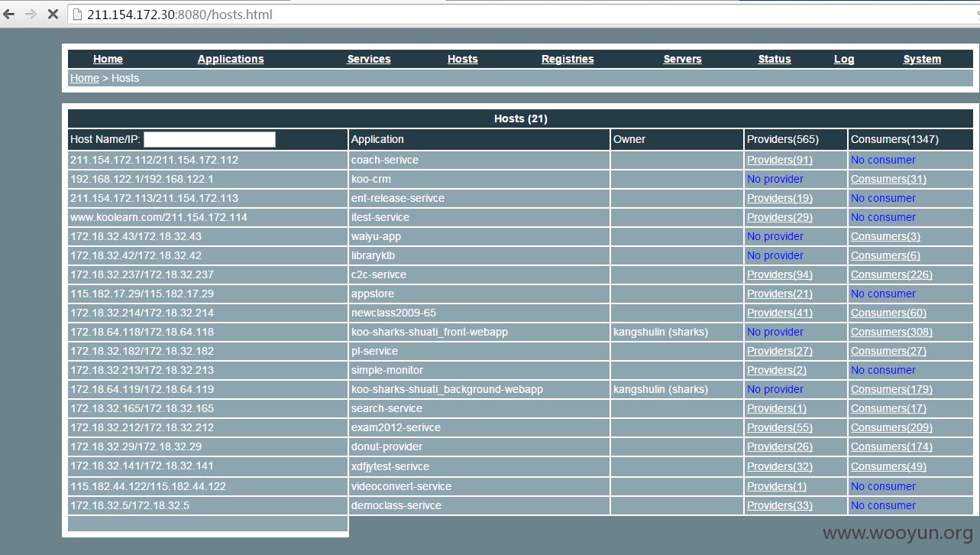Open Providers(2) for simple-monitor
Viewport: 980px width, 555px height.
(777, 370)
